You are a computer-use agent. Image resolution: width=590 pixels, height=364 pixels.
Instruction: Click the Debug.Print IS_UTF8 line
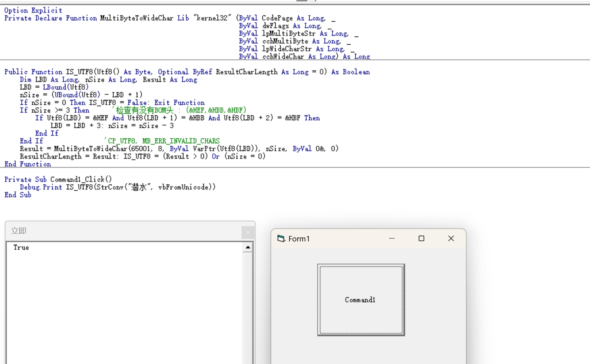coord(118,187)
